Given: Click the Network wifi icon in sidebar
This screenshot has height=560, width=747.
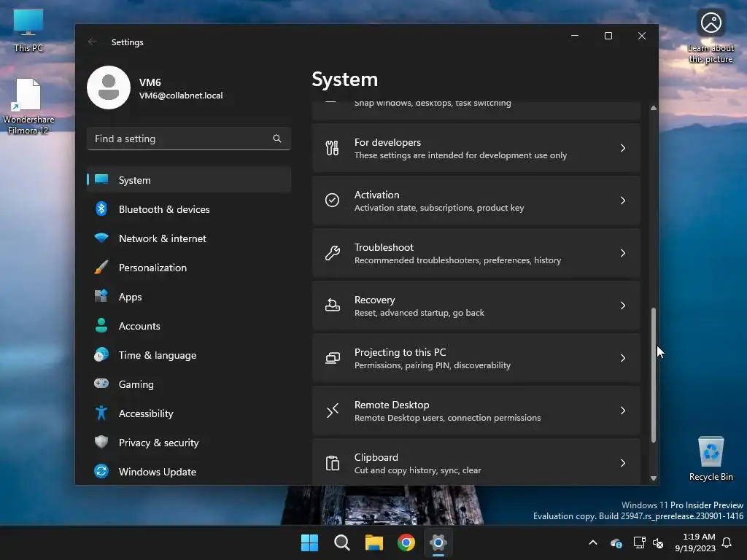Looking at the screenshot, I should [x=101, y=238].
